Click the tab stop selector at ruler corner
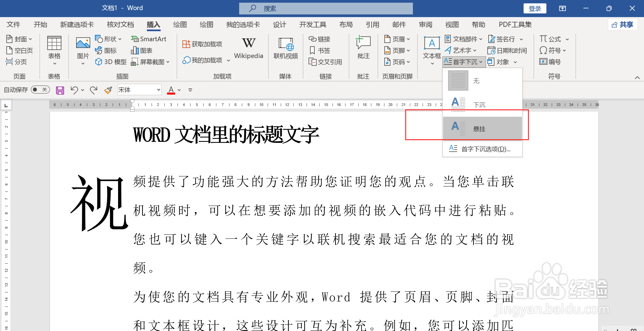644x331 pixels. tap(6, 105)
